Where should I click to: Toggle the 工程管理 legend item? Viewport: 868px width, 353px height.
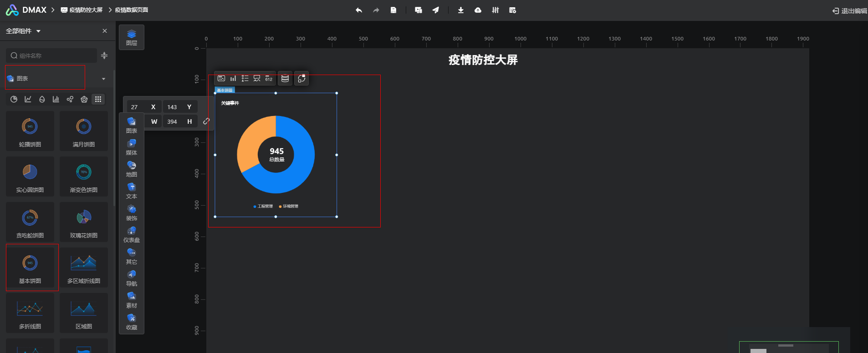click(x=263, y=207)
